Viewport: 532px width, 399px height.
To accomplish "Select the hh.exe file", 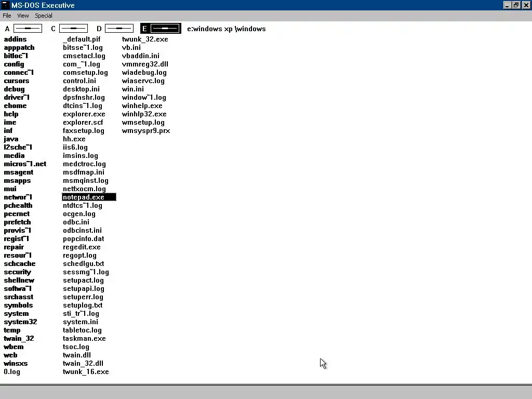I will tap(74, 139).
